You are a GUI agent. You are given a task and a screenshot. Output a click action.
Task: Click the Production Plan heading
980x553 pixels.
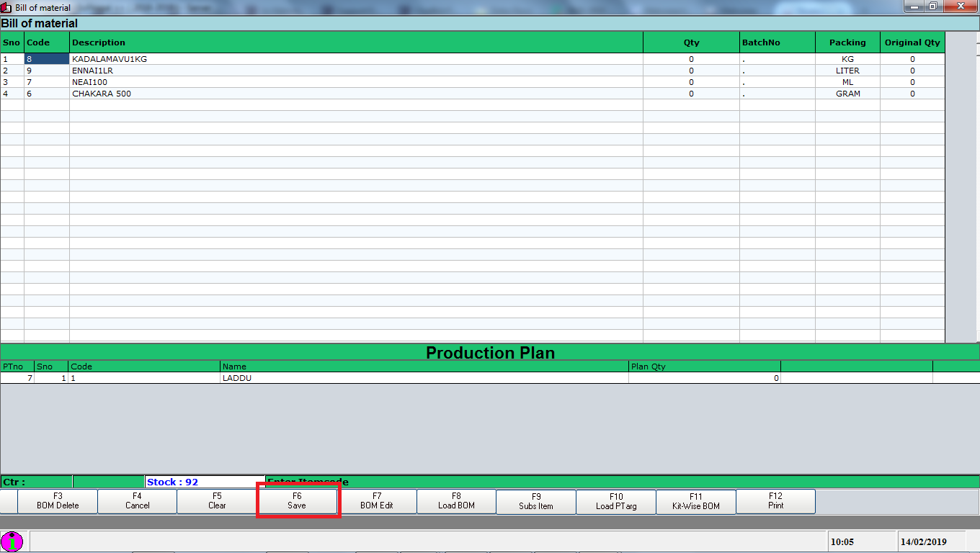click(490, 353)
